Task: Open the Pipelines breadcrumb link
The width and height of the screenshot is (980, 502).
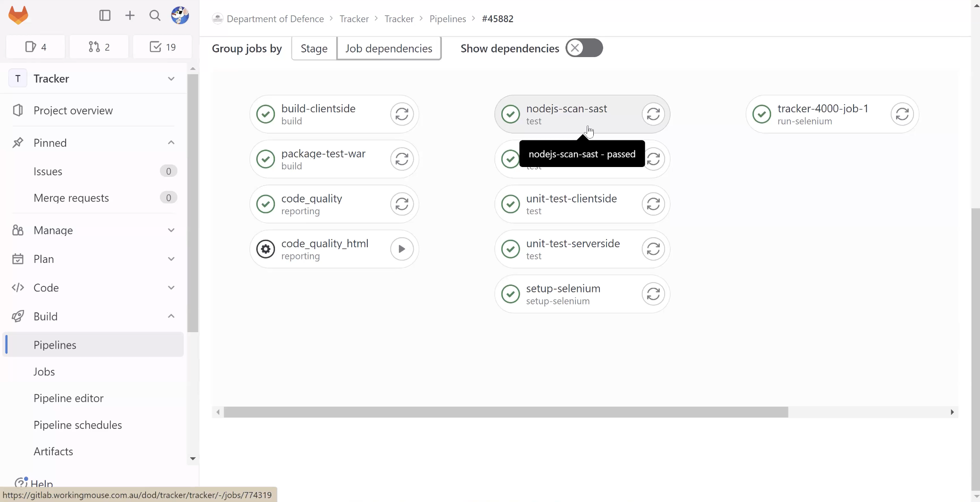Action: (x=448, y=19)
